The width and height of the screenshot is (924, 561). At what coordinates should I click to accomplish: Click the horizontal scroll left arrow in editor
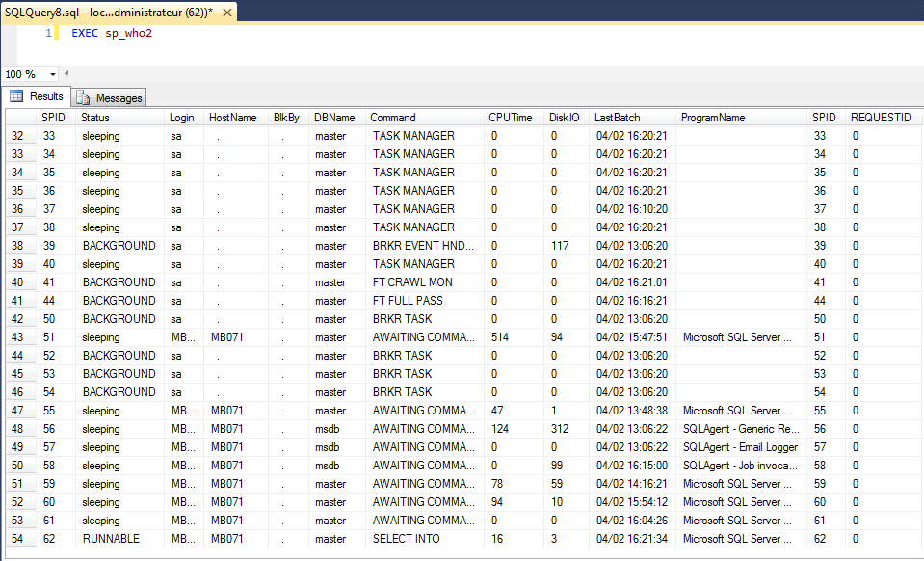tap(66, 74)
